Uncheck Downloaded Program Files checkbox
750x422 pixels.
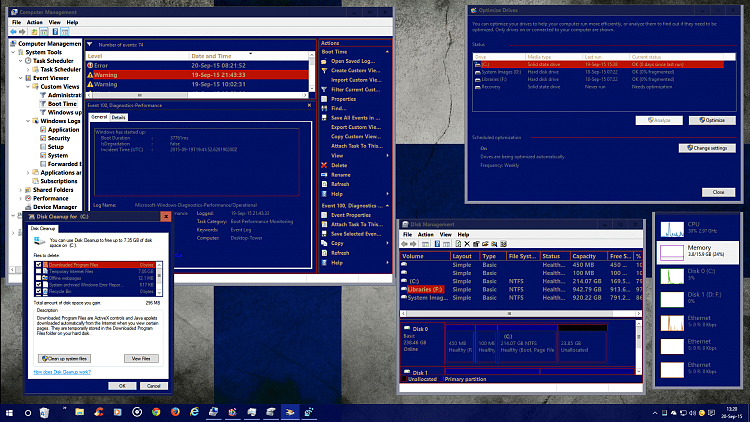click(39, 265)
